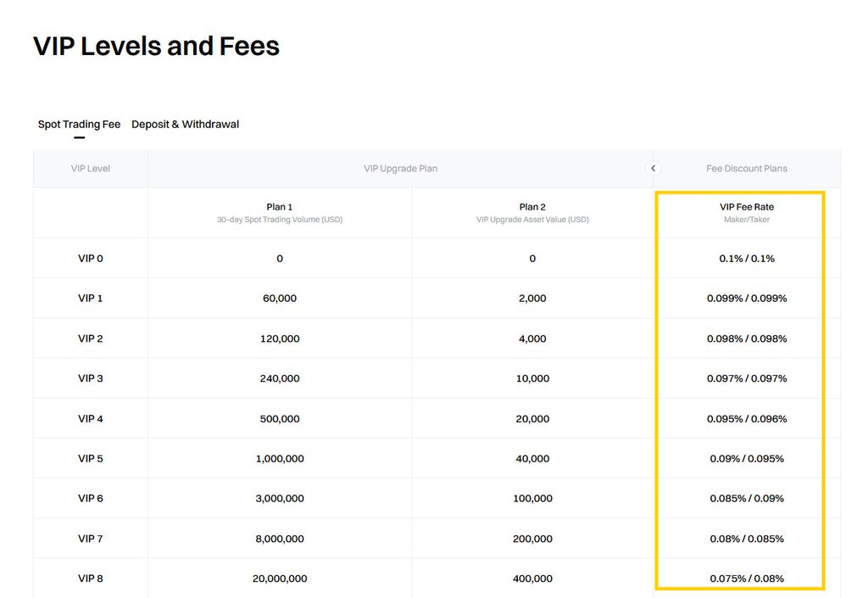868x598 pixels.
Task: Click the 100,000 asset value cell
Action: 532,499
